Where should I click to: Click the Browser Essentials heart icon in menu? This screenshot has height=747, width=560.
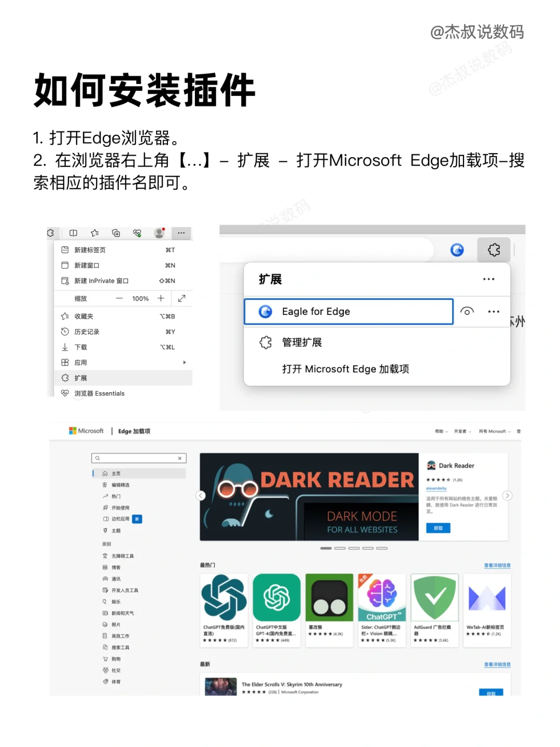[x=64, y=393]
